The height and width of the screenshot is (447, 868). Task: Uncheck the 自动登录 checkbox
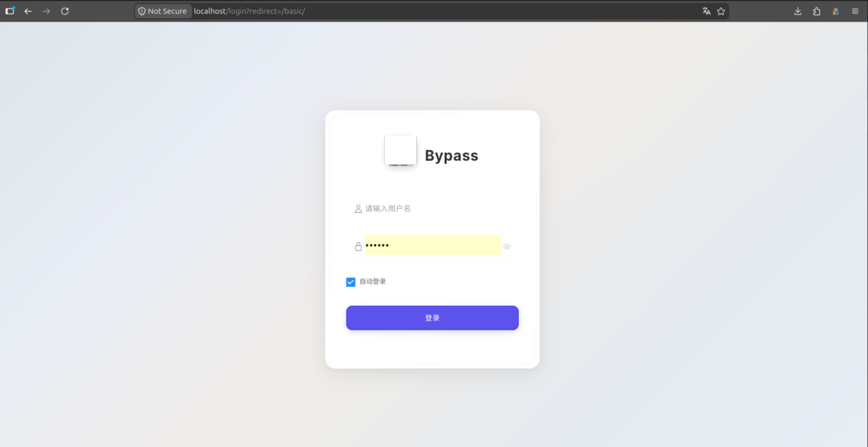pos(351,282)
